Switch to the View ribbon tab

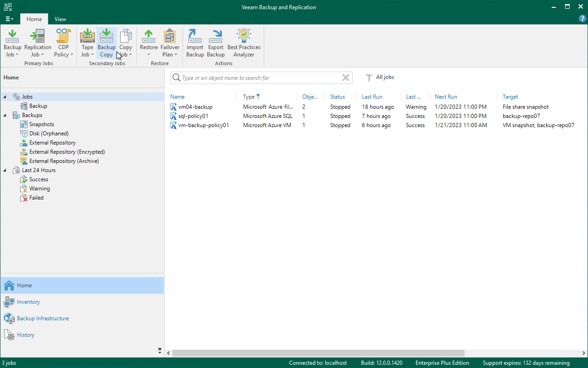[60, 19]
